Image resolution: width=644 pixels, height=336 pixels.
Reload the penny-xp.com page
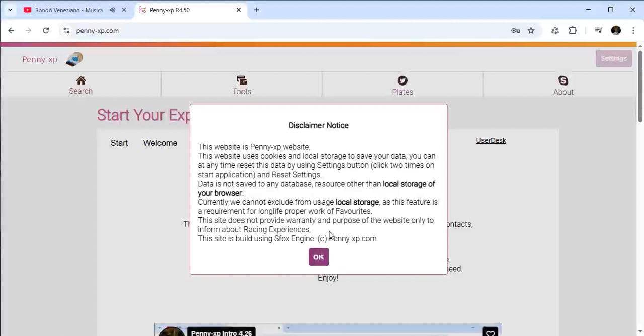[x=46, y=30]
